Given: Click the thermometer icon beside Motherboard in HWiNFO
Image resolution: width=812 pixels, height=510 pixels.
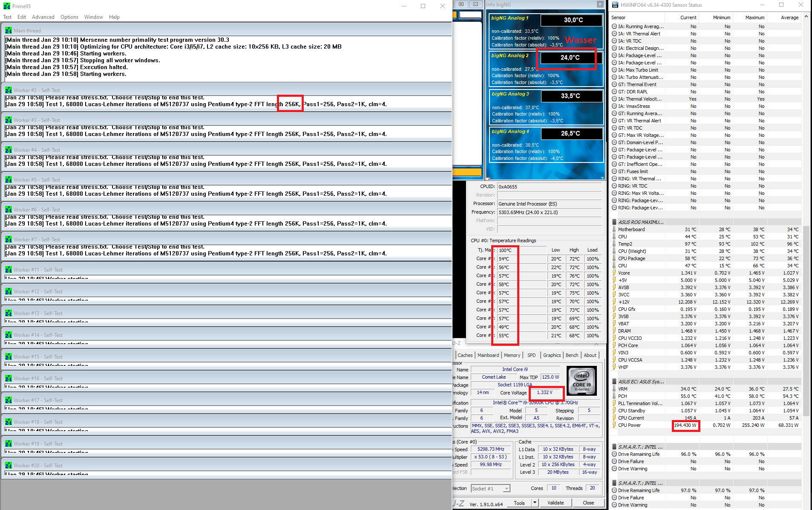Looking at the screenshot, I should click(614, 229).
